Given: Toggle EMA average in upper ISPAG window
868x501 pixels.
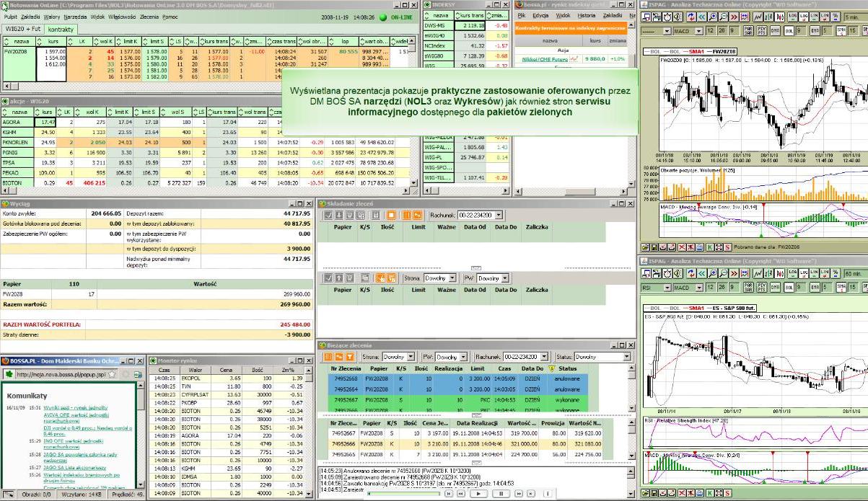Looking at the screenshot, I should [x=815, y=31].
